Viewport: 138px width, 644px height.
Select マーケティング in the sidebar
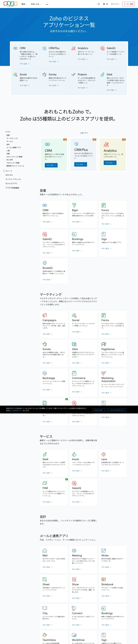[12, 138]
